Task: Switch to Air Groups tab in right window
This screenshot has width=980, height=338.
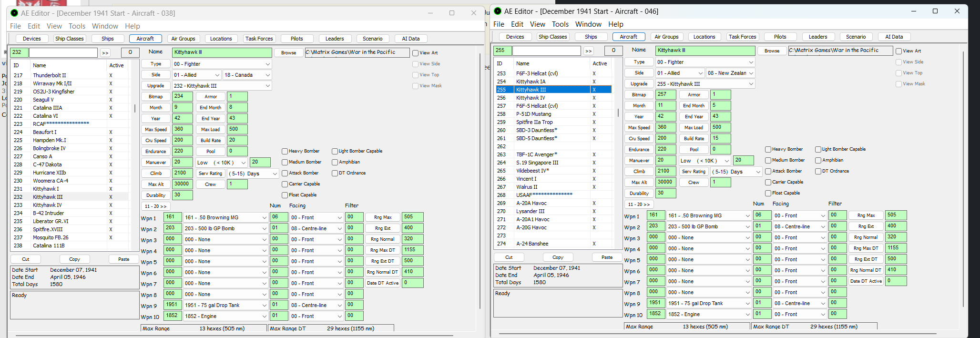Action: 666,37
